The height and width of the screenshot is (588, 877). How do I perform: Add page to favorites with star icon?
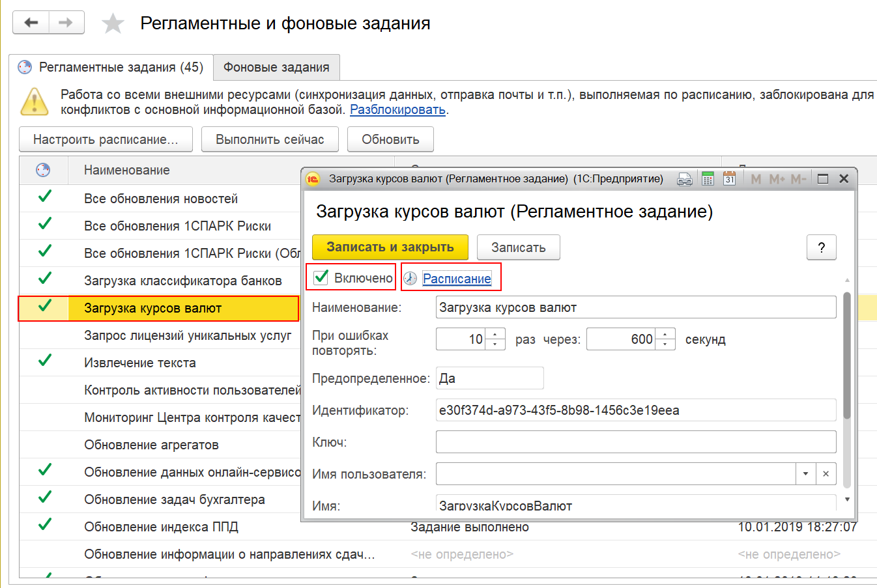pos(113,24)
